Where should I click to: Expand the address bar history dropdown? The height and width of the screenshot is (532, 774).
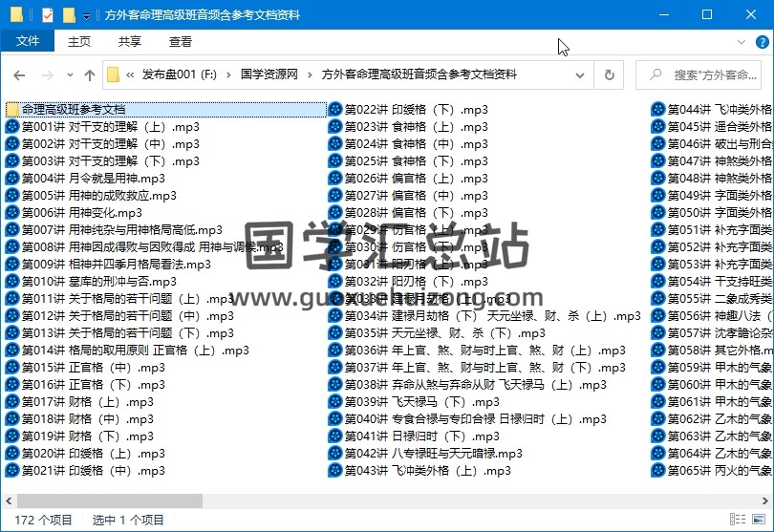click(x=580, y=75)
